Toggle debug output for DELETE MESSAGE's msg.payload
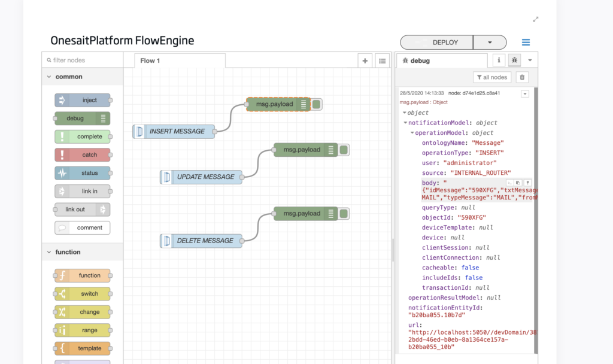613x364 pixels. click(344, 214)
